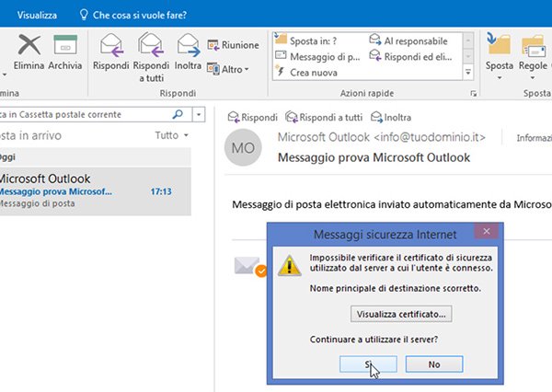Open the Visualizza ribbon tab
The width and height of the screenshot is (552, 392).
pyautogui.click(x=37, y=15)
